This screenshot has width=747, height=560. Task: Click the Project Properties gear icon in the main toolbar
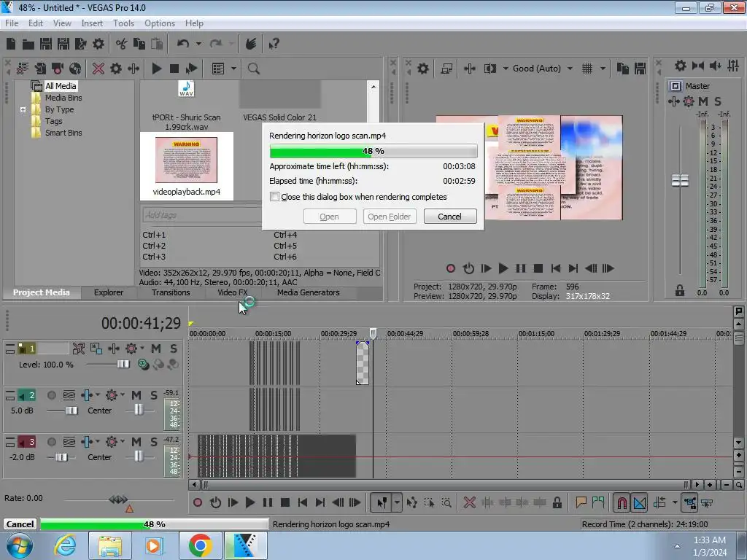click(x=98, y=44)
